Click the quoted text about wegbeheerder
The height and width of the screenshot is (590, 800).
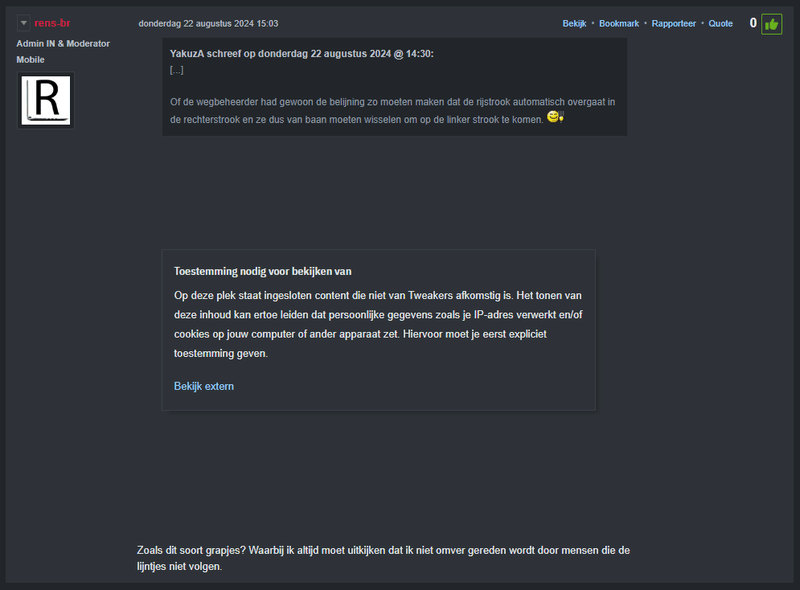click(x=392, y=110)
